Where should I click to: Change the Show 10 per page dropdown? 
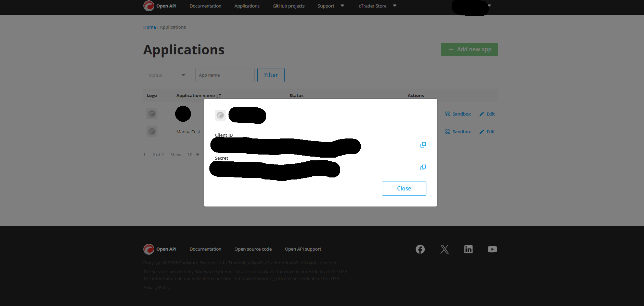tap(193, 155)
